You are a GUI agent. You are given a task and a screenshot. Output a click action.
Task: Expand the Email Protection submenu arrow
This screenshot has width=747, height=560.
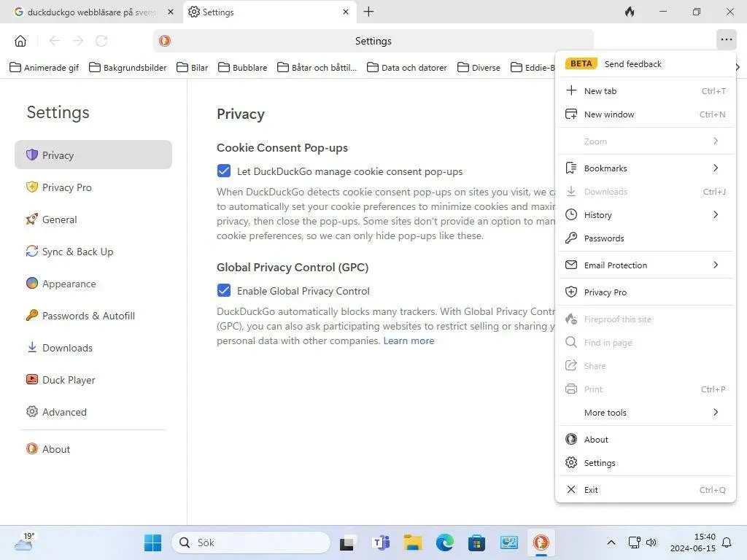coord(716,265)
